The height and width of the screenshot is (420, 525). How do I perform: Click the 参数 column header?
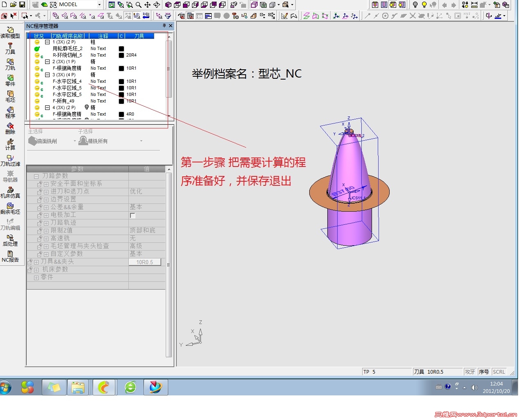78,169
